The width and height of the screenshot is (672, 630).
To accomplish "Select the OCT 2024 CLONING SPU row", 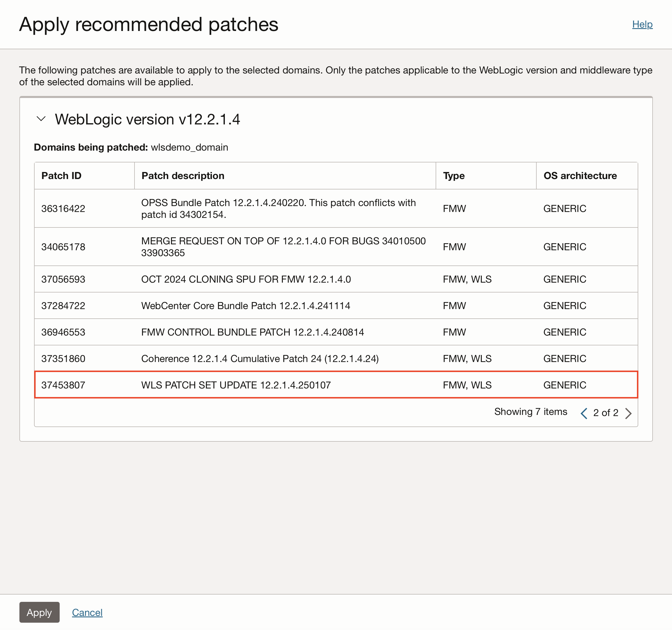I will (237, 279).
